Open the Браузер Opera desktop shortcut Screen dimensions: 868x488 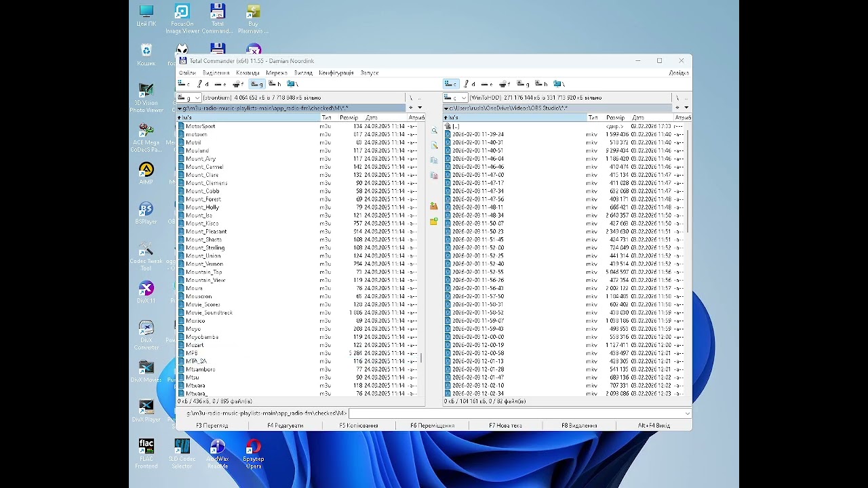point(253,454)
